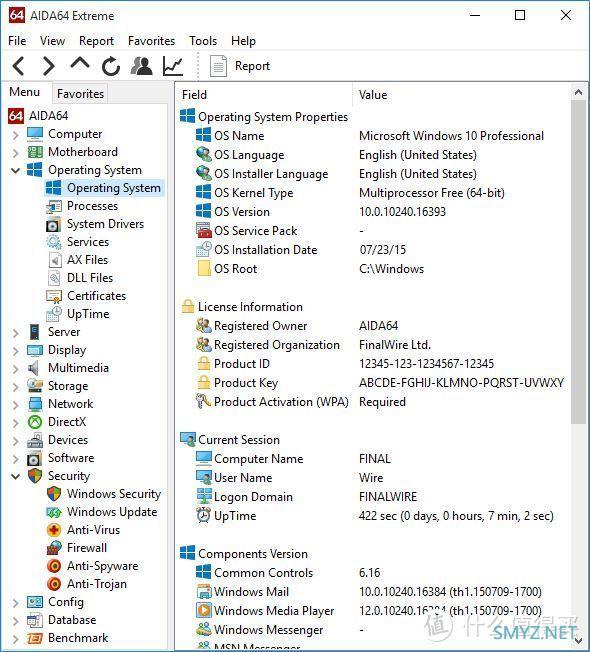Select the Database icon in tree

coord(35,620)
